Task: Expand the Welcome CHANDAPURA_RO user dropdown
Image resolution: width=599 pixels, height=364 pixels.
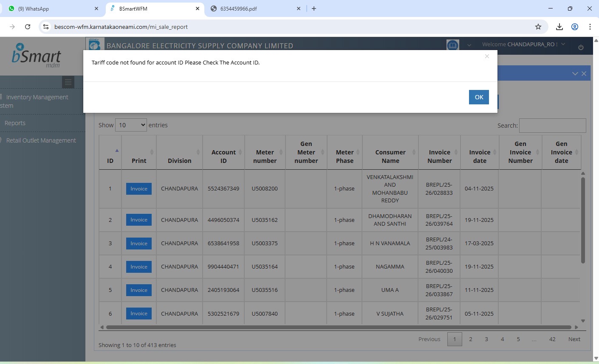Action: tap(523, 44)
